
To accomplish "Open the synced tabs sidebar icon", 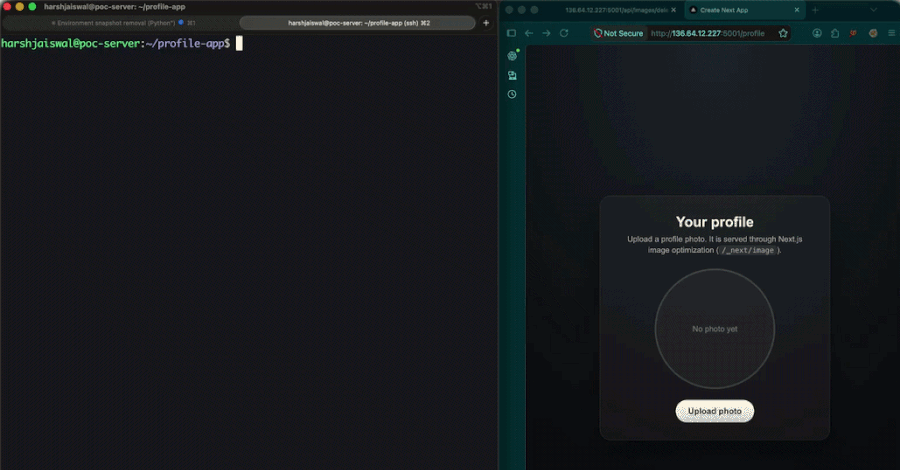I will 512,75.
